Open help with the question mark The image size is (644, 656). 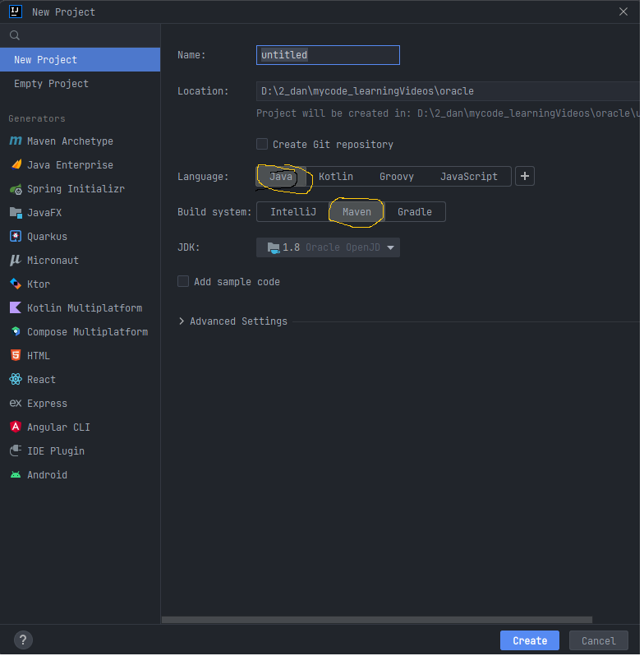(24, 640)
